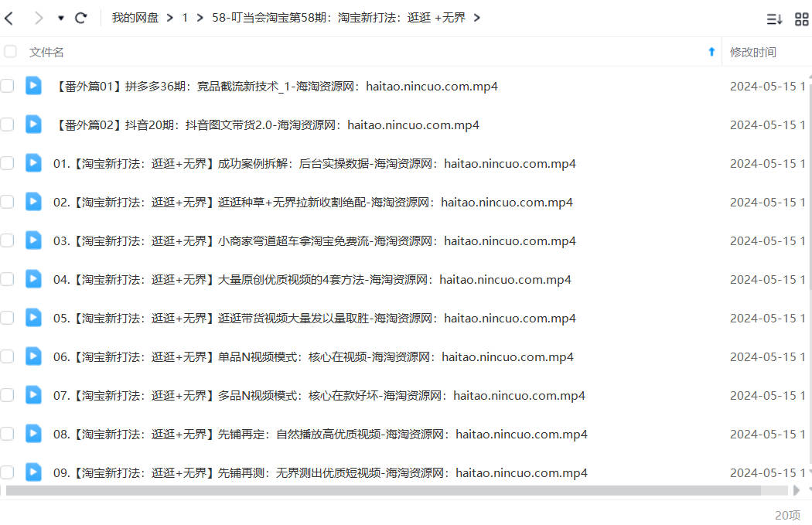Select 09 先铺再测 无界测出优质短视频 file name
The height and width of the screenshot is (525, 812).
(x=320, y=473)
